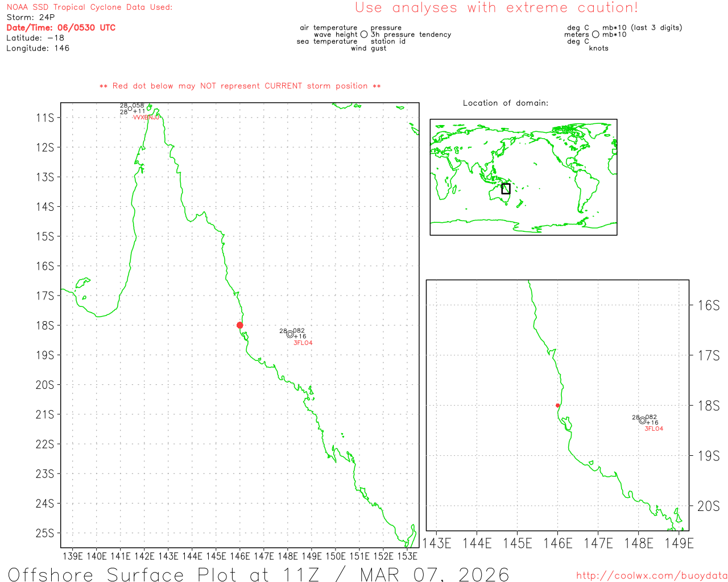Select the 3FL04 station circle on main map
This screenshot has width=728, height=582.
[x=290, y=334]
